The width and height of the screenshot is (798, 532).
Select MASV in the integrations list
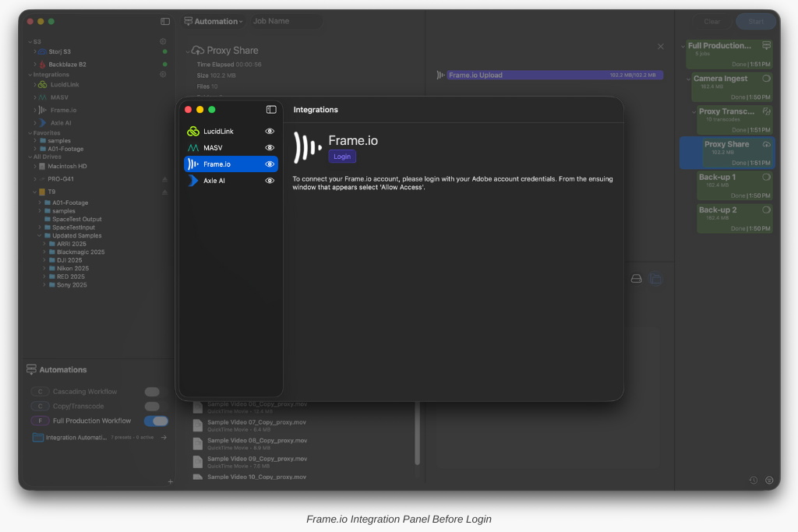[x=212, y=148]
